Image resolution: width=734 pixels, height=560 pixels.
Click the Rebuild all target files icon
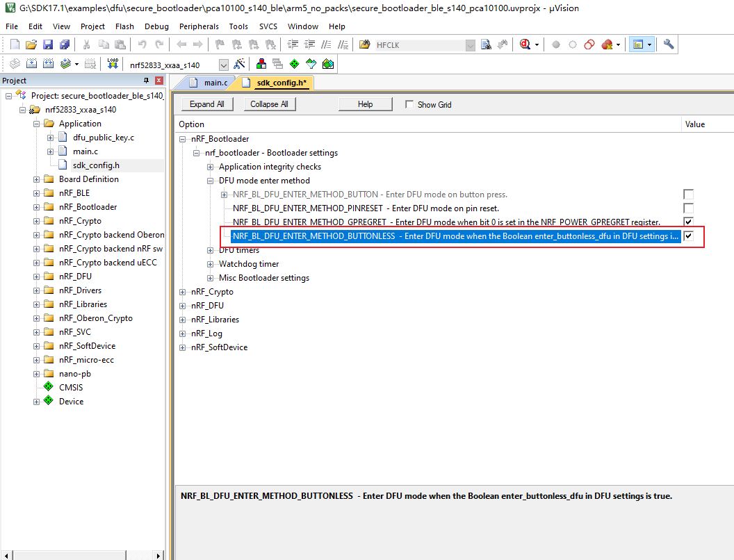(48, 64)
